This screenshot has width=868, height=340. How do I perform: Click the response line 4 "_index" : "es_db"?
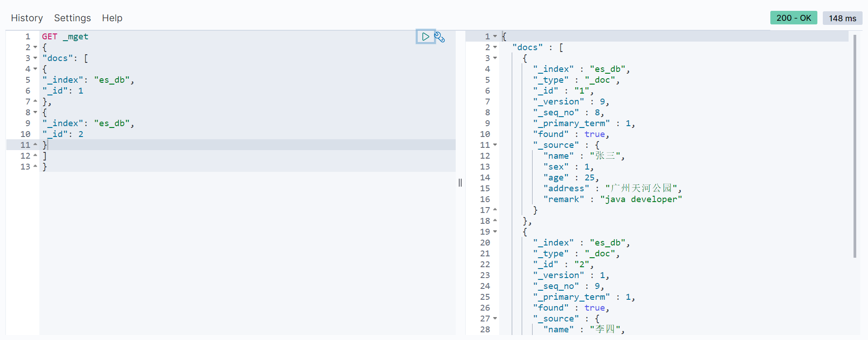(x=581, y=69)
